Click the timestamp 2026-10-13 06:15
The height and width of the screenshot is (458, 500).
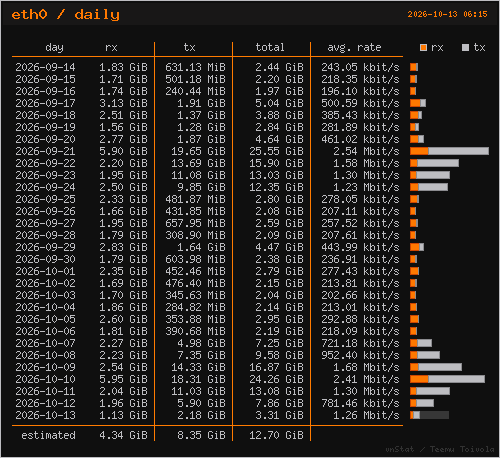[447, 14]
